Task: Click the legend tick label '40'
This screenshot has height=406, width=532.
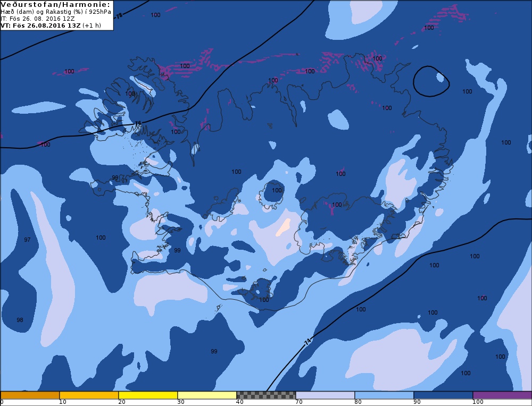Action: tap(239, 402)
